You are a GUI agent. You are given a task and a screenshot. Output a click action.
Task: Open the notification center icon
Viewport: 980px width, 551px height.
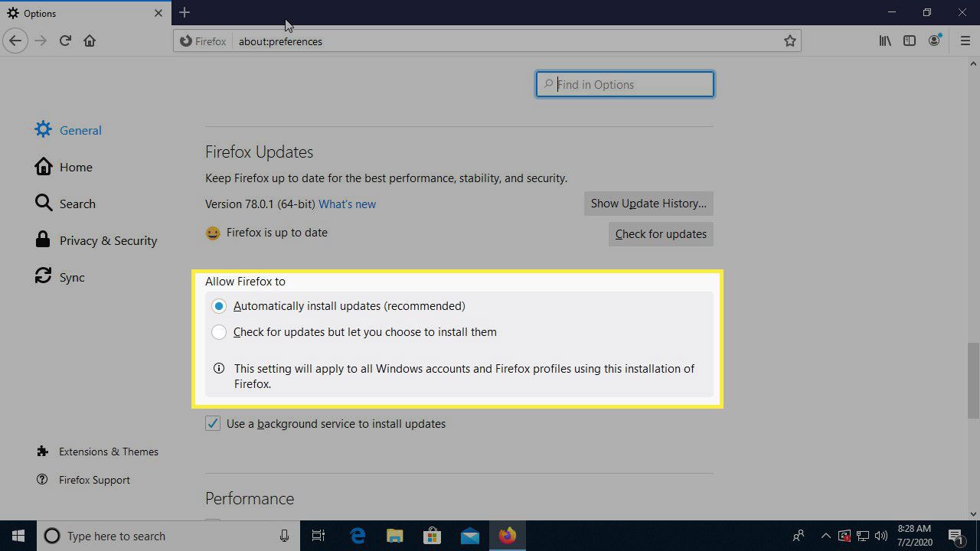click(957, 536)
